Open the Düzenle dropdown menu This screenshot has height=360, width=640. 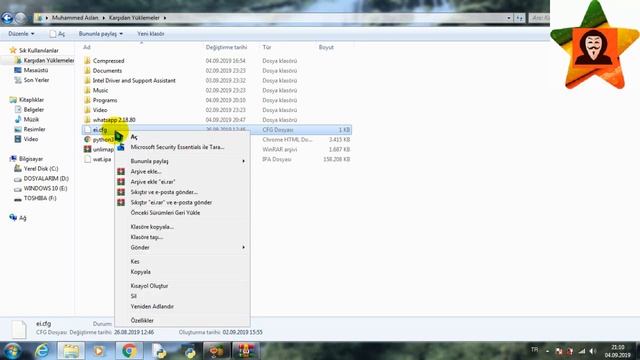21,34
